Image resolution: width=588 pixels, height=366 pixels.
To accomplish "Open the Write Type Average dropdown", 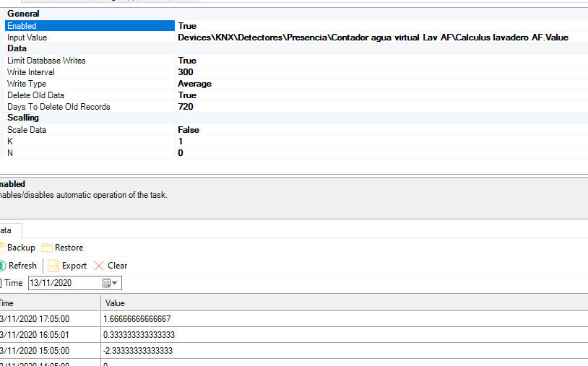I will click(x=195, y=84).
